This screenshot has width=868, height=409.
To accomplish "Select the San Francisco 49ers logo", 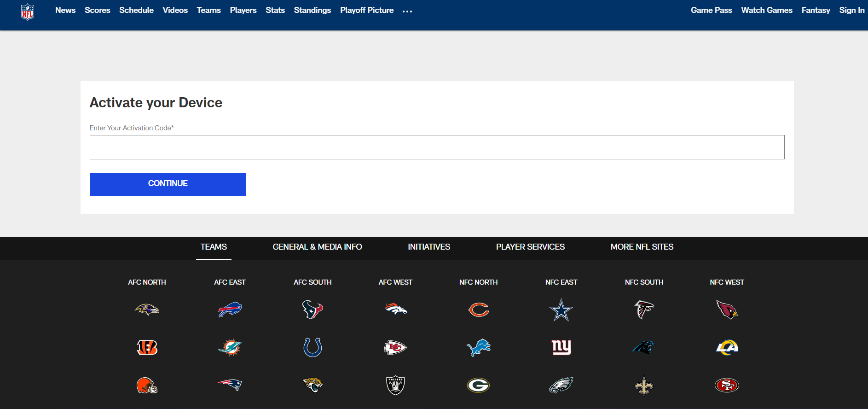I will (x=727, y=385).
